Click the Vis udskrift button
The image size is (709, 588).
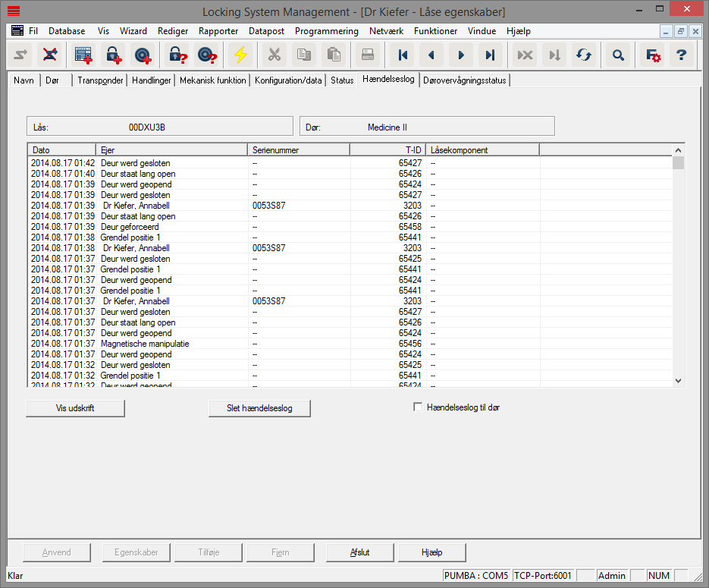click(x=75, y=407)
